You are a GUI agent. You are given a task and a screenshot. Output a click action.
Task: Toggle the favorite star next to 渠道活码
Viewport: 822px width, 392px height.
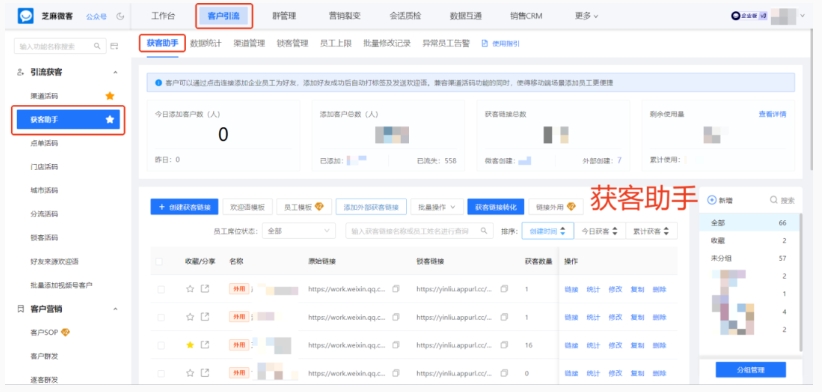pos(110,96)
